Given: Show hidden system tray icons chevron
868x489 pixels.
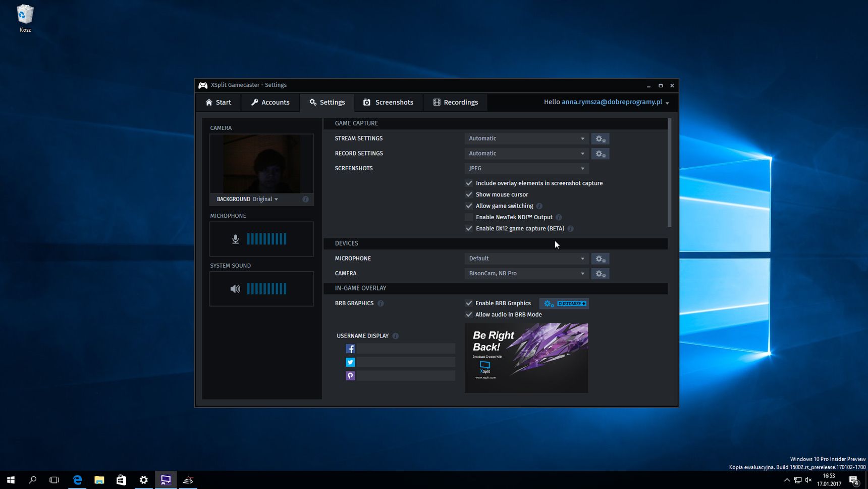Looking at the screenshot, I should click(787, 480).
